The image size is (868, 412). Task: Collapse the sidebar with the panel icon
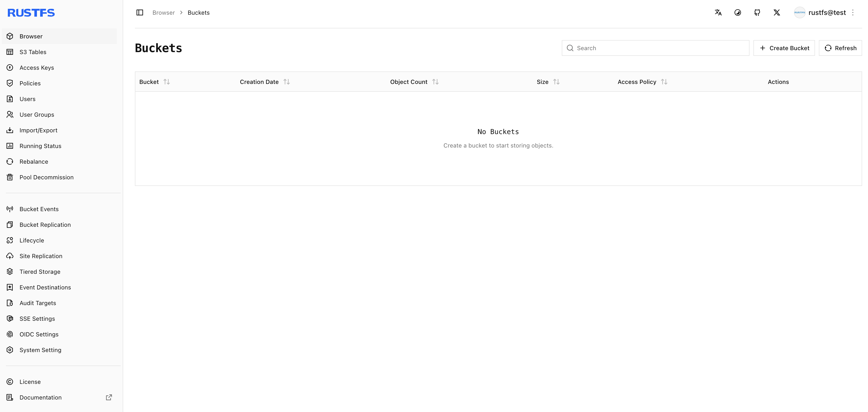click(x=140, y=12)
